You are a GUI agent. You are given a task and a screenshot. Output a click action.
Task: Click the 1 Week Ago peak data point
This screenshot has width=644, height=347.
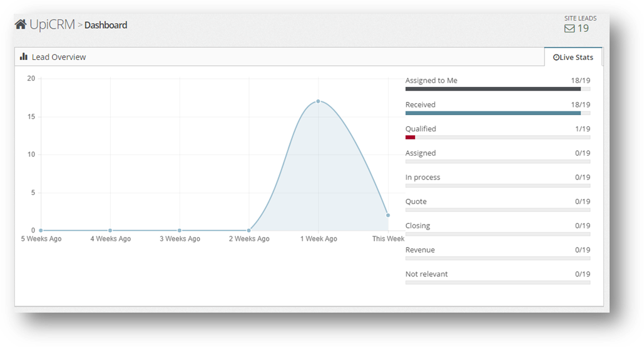click(319, 101)
